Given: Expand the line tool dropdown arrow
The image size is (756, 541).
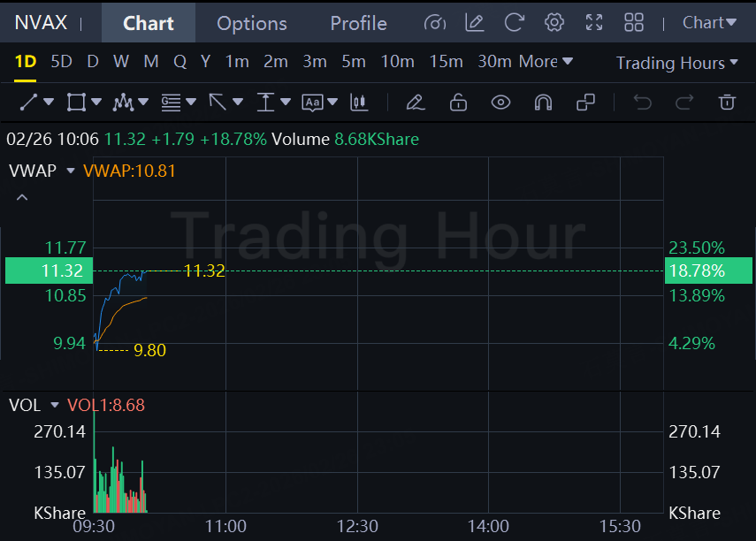Looking at the screenshot, I should coord(49,102).
